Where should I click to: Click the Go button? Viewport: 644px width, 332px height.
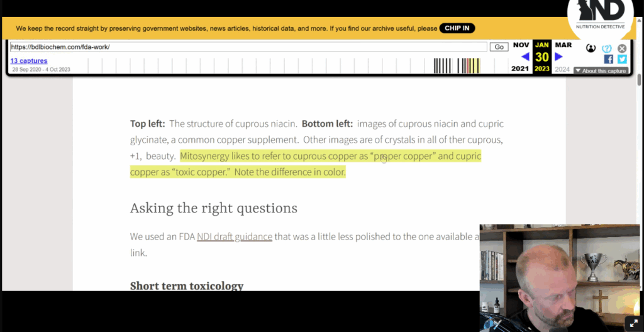tap(499, 47)
